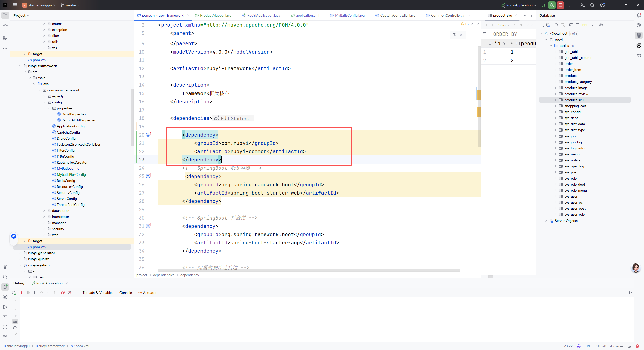Viewport: 644px width, 350px height.
Task: Click the Maven icon in the right sidebar
Action: click(639, 55)
